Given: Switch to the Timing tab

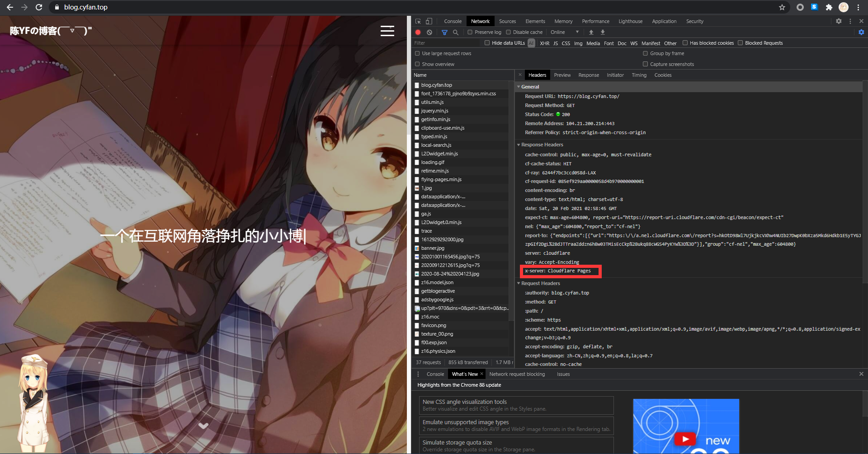Looking at the screenshot, I should click(x=639, y=75).
